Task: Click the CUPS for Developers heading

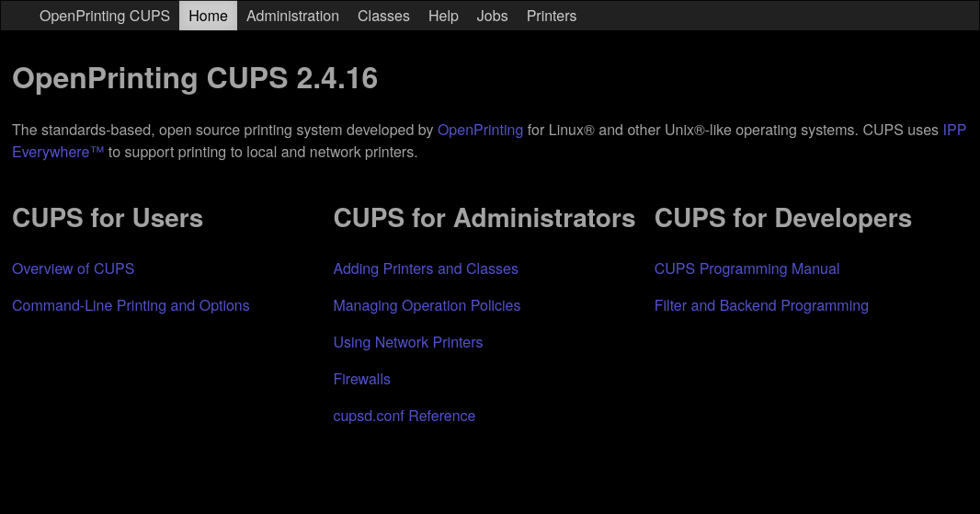Action: [783, 218]
